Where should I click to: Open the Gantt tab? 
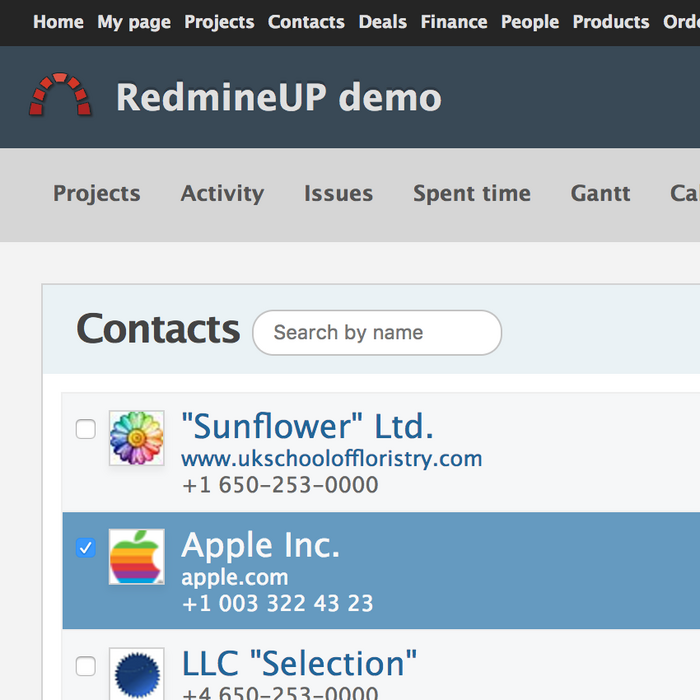[600, 194]
